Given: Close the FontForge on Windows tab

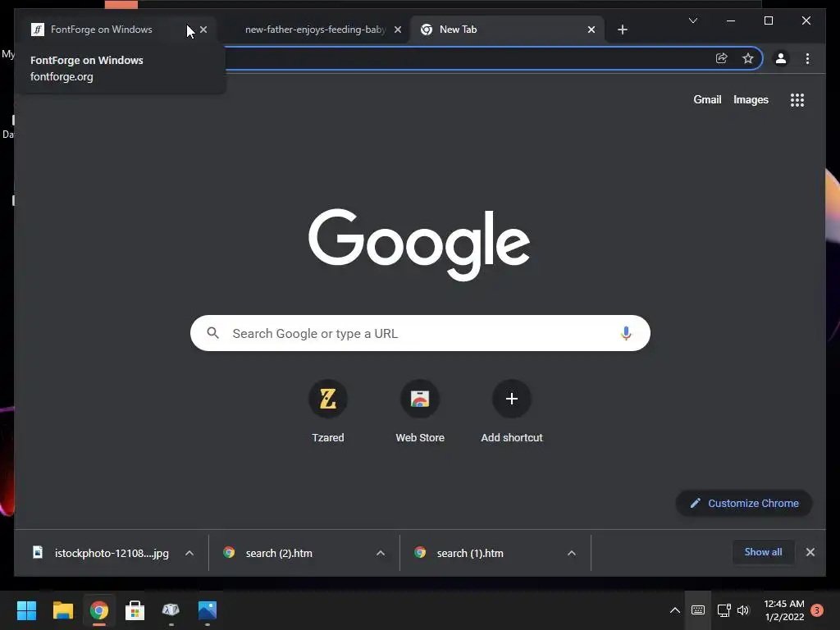Looking at the screenshot, I should point(203,30).
